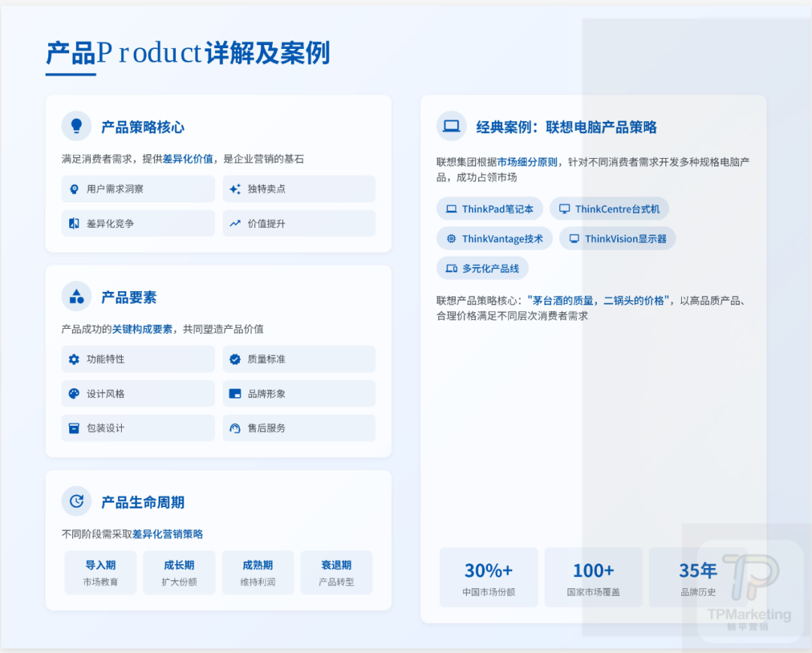Image resolution: width=812 pixels, height=653 pixels.
Task: Click the highlighted 差异化营销策略 text
Action: tap(168, 534)
